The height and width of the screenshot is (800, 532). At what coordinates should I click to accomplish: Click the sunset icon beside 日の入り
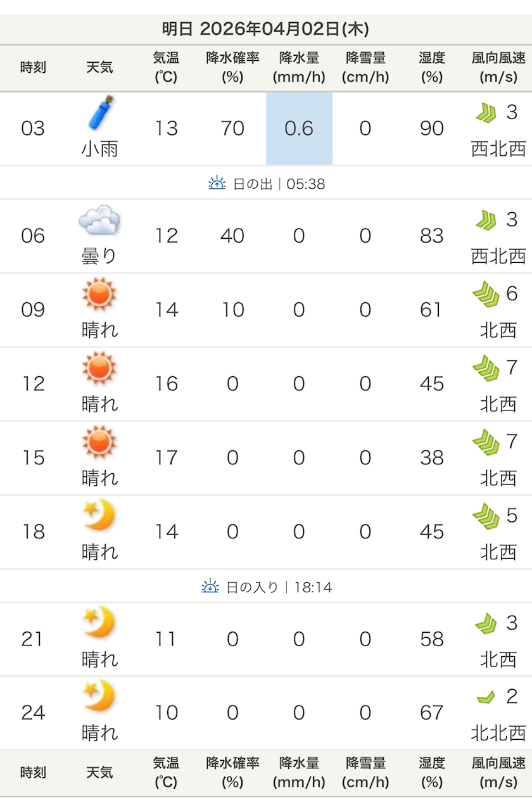click(210, 587)
